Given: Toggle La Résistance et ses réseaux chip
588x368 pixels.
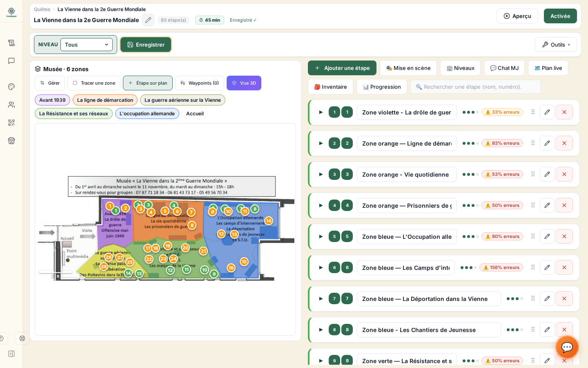Looking at the screenshot, I should (73, 114).
